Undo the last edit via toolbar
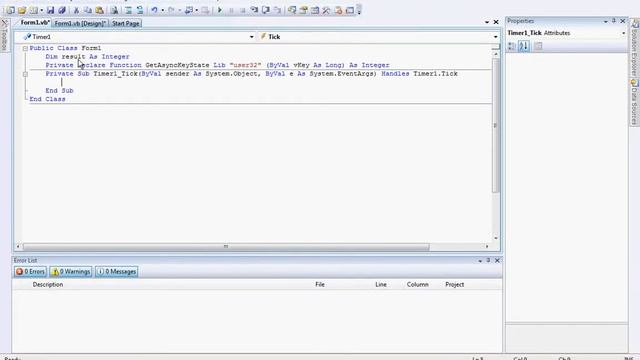Viewport: 640px width, 360px height. click(154, 10)
